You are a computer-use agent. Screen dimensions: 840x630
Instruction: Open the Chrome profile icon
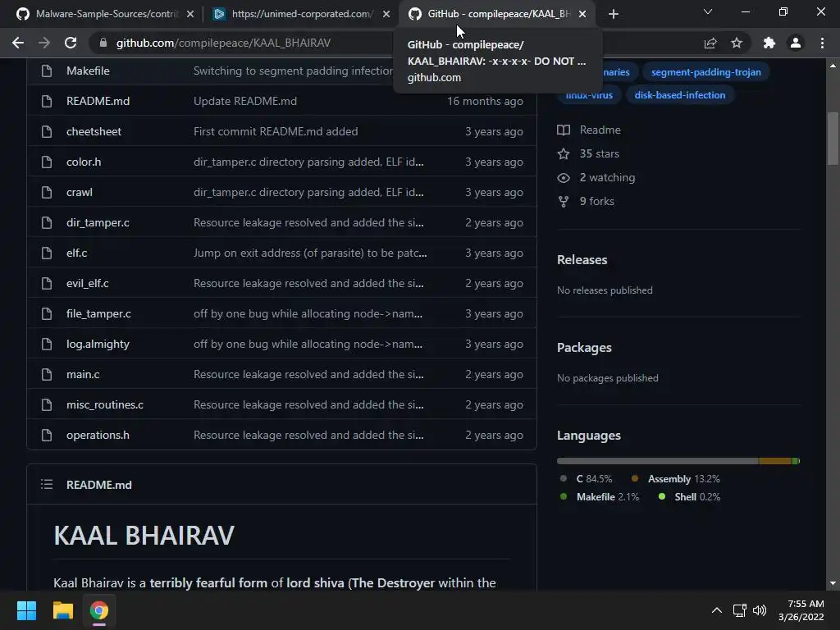pos(796,43)
